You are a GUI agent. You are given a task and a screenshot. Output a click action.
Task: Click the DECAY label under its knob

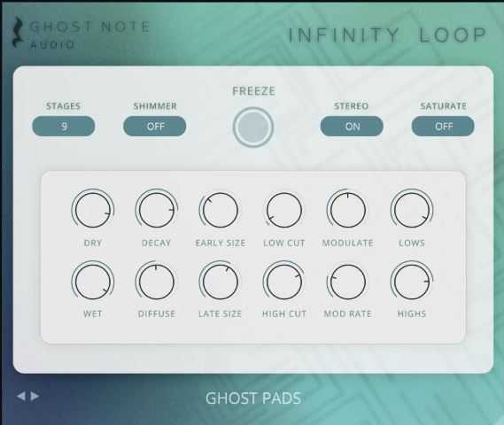(156, 243)
